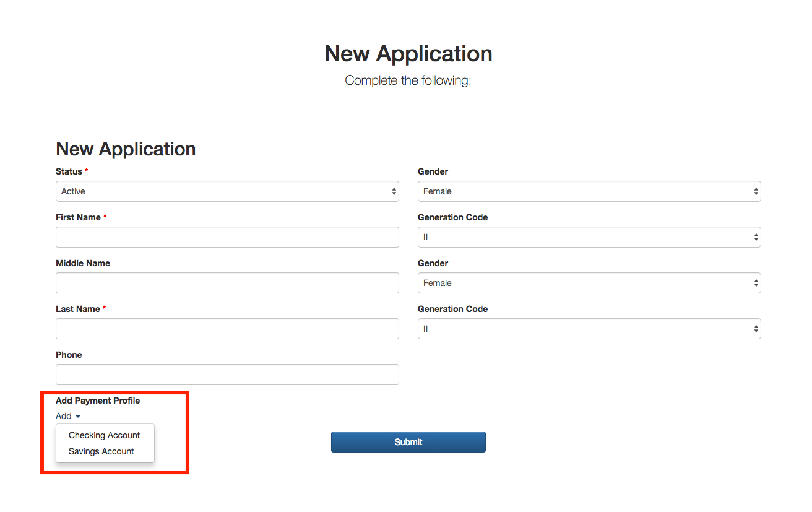Click the Add link under Payment Profile
This screenshot has width=812, height=512.
(x=67, y=416)
